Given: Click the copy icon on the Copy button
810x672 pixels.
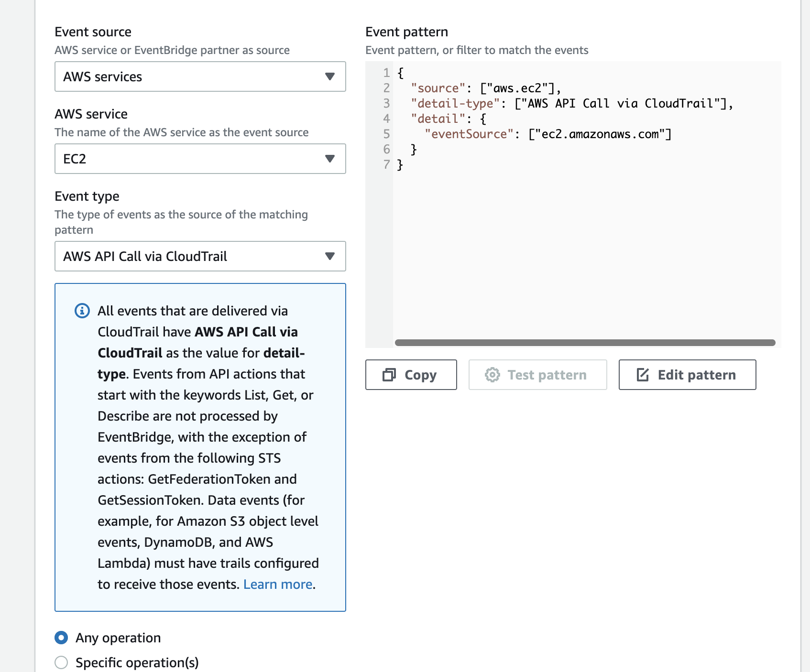Looking at the screenshot, I should 389,375.
